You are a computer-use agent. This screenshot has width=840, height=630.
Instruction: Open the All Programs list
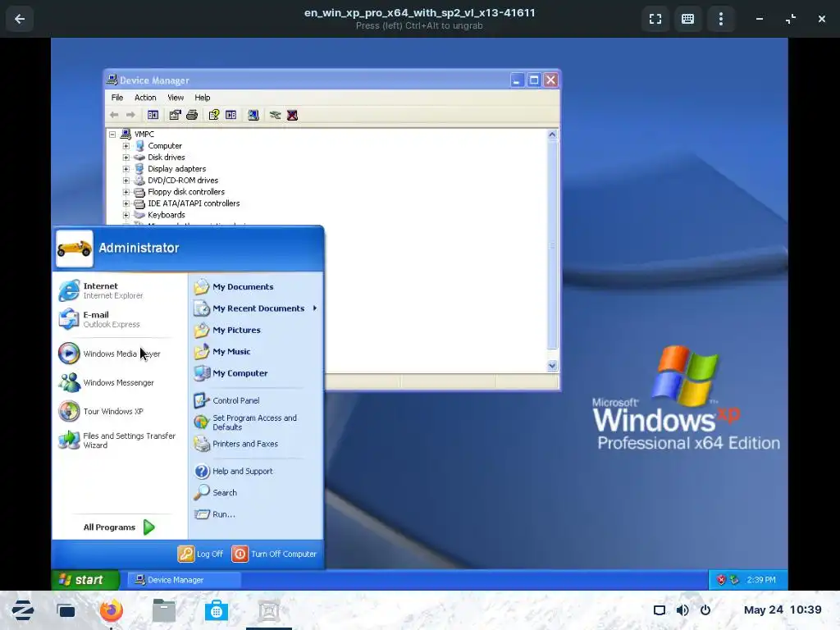118,527
